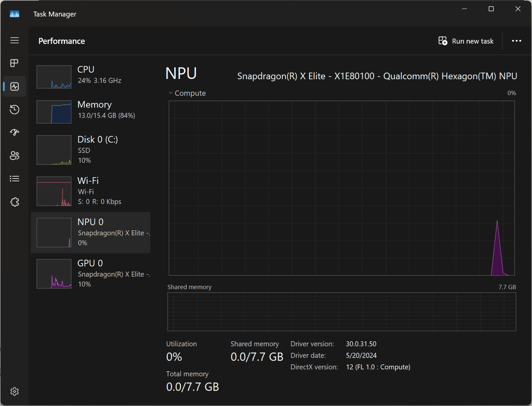Collapse the Compute graph section
This screenshot has width=532, height=406.
170,93
